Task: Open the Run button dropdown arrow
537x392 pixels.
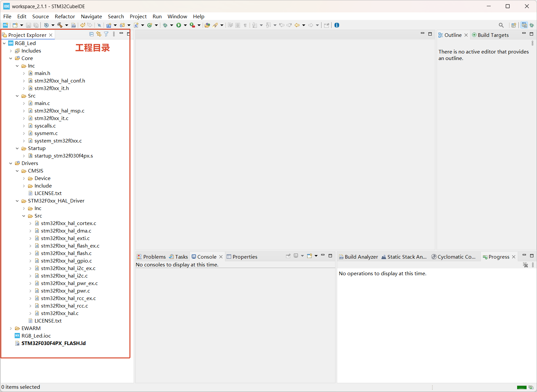Action: [x=185, y=25]
